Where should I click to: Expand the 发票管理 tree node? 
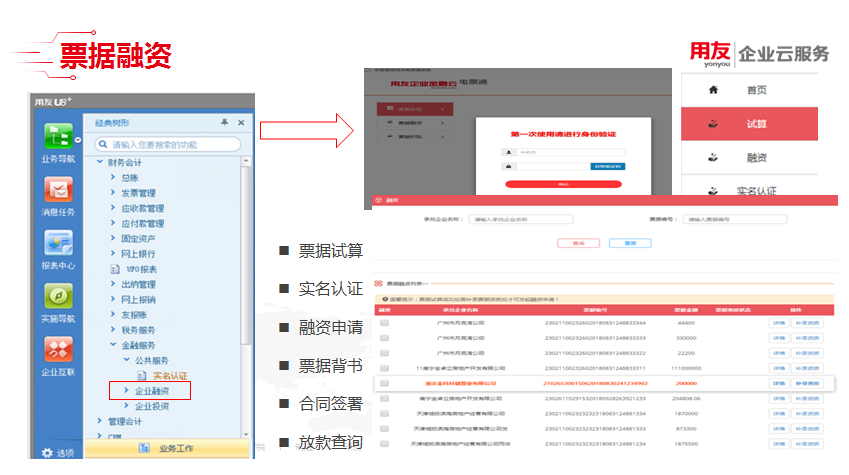[113, 192]
